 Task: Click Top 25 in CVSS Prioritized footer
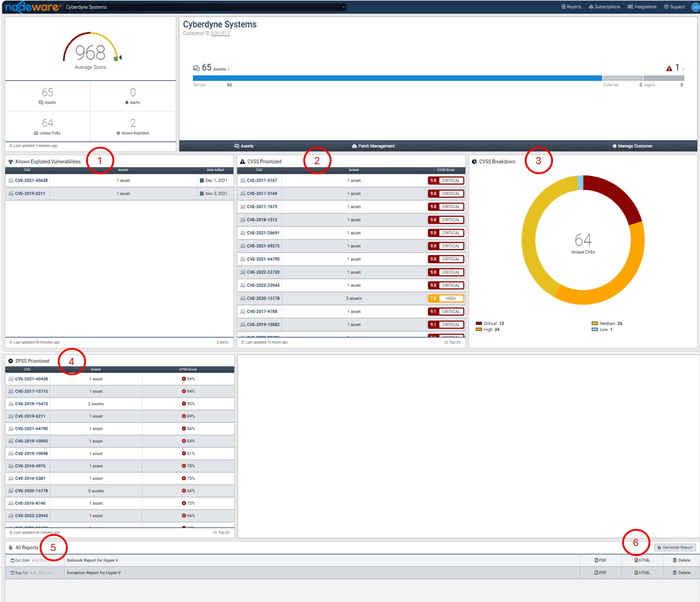point(452,342)
